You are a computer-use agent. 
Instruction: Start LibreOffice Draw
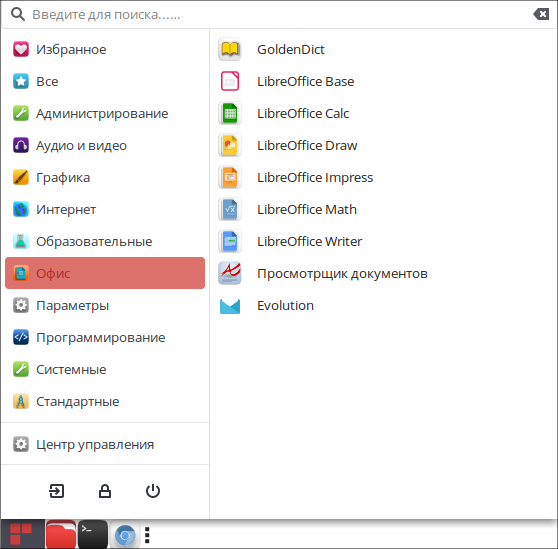[x=384, y=146]
